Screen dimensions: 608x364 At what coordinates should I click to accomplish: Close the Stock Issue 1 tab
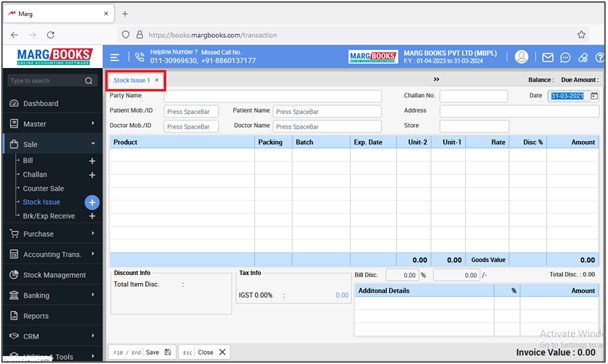[157, 80]
